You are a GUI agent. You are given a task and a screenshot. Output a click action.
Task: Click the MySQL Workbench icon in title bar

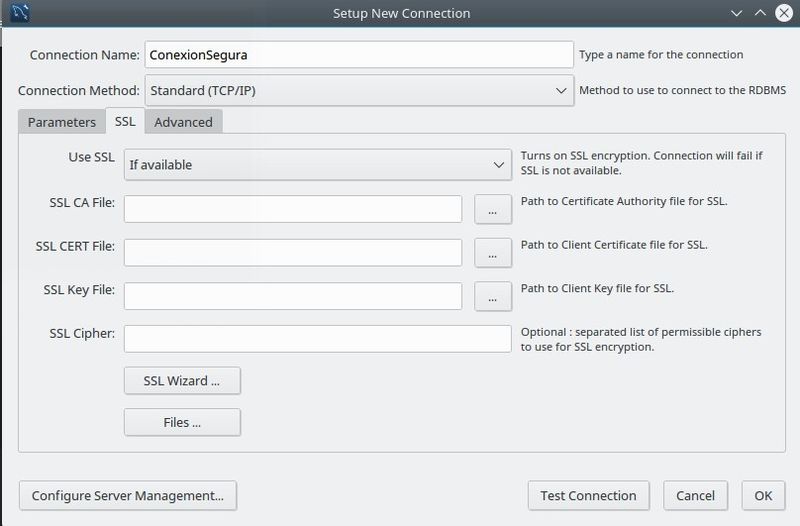20,12
